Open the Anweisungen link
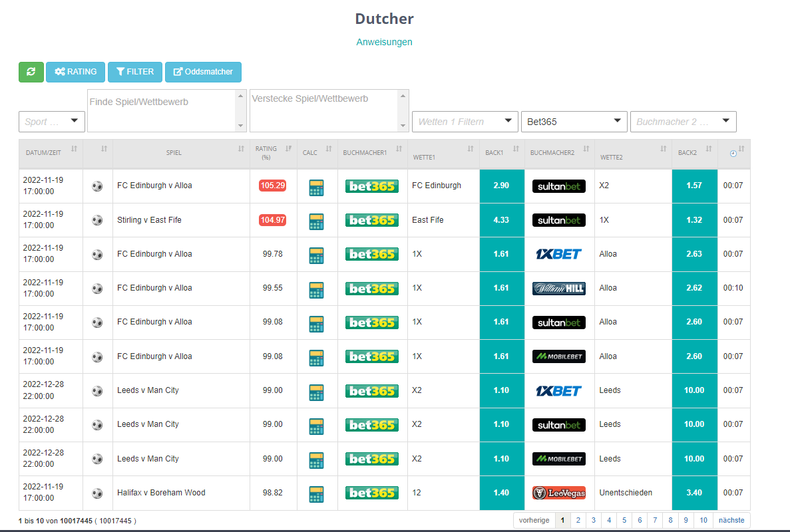Screen dimensions: 790x532 click(384, 43)
